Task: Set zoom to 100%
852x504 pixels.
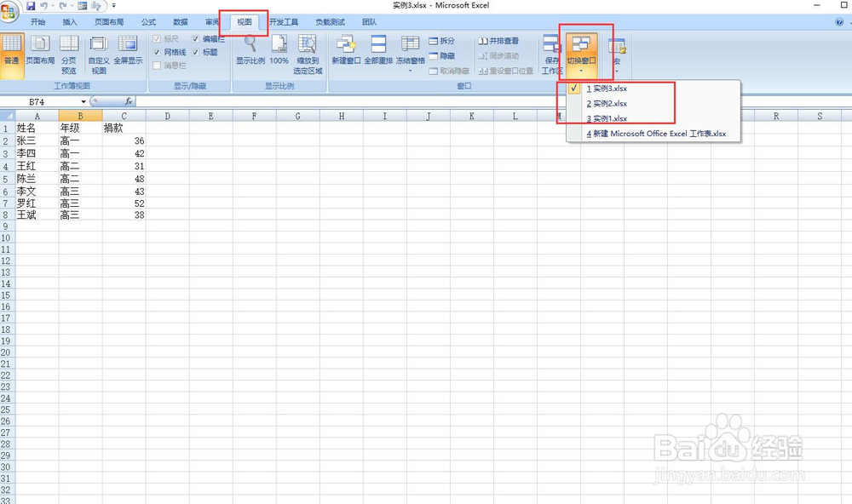Action: (x=279, y=50)
